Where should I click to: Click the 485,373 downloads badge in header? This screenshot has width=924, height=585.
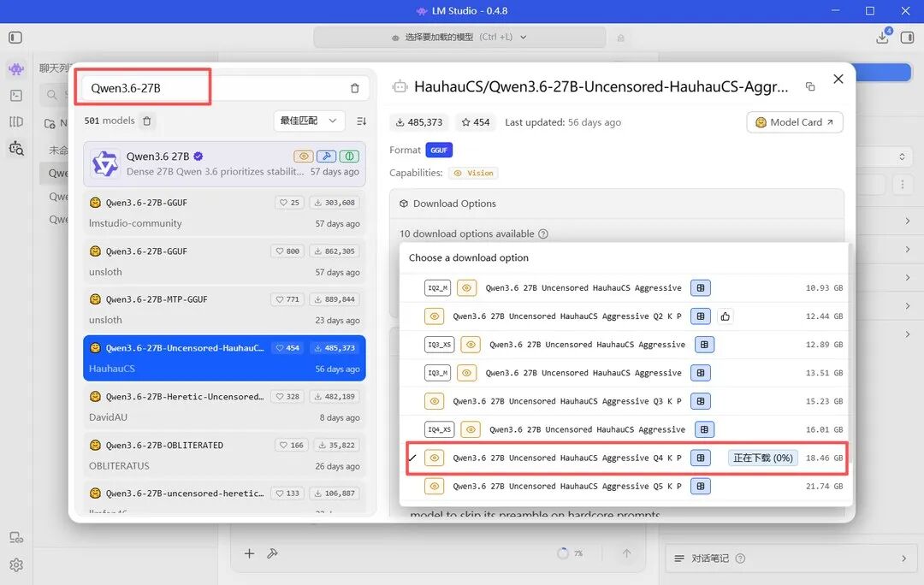[x=419, y=122]
